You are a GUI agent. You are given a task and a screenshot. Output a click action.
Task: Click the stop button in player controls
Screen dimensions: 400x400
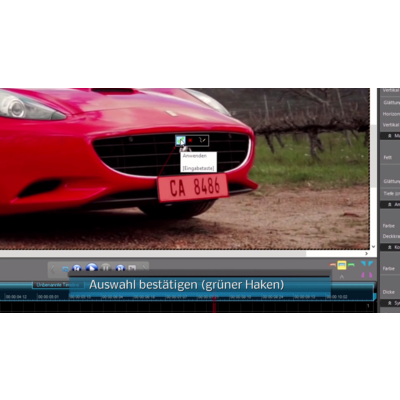tap(132, 268)
